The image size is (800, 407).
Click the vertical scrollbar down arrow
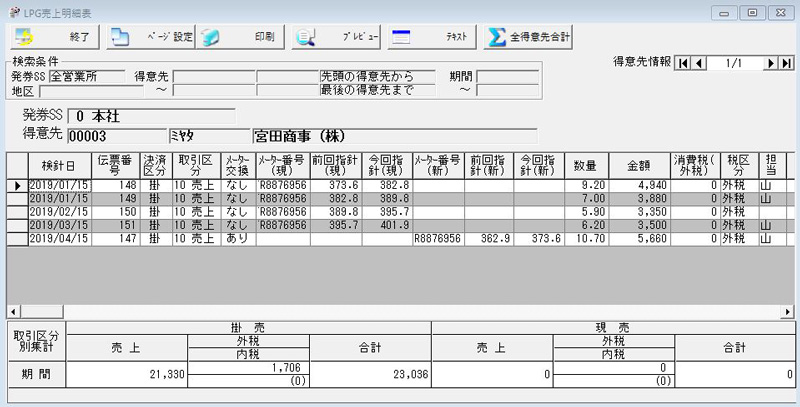coord(791,298)
